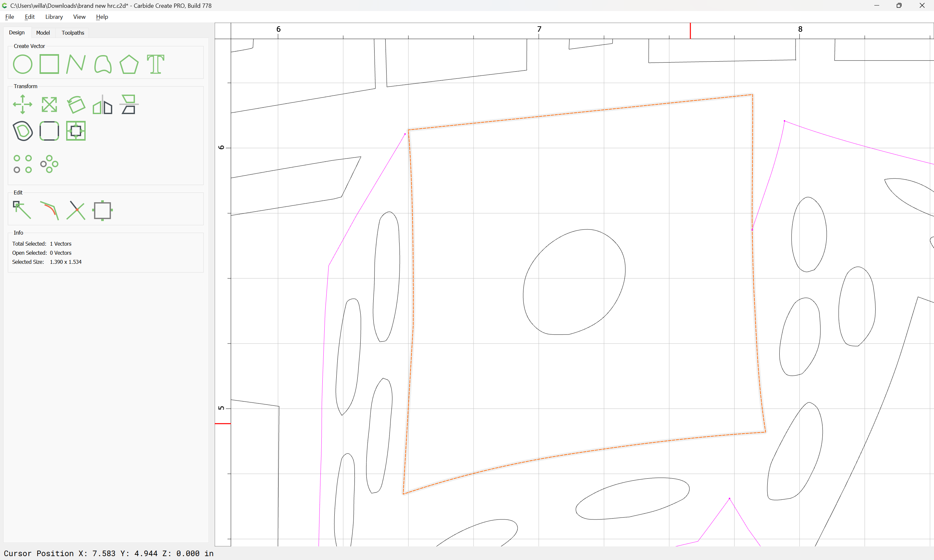
Task: Open the Help menu
Action: (102, 17)
